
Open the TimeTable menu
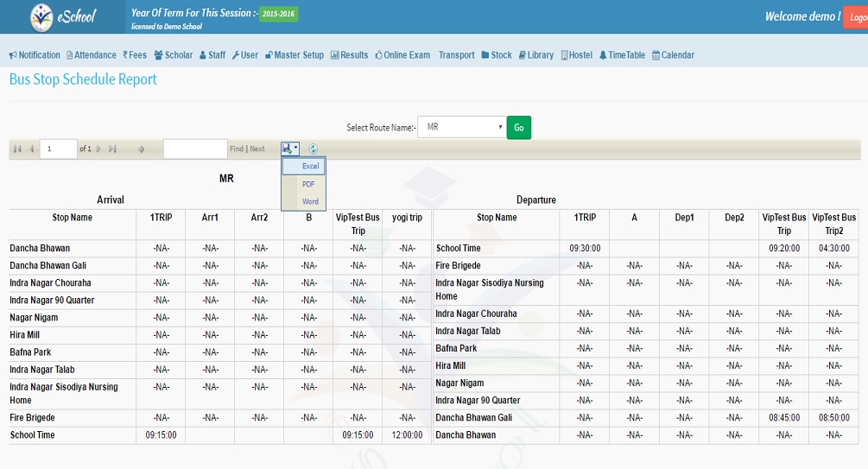[622, 55]
